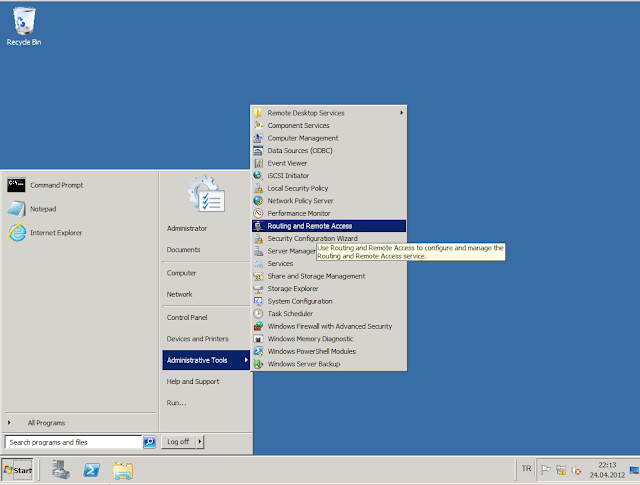Click the TR language indicator in tray
This screenshot has height=485, width=640.
(x=526, y=468)
